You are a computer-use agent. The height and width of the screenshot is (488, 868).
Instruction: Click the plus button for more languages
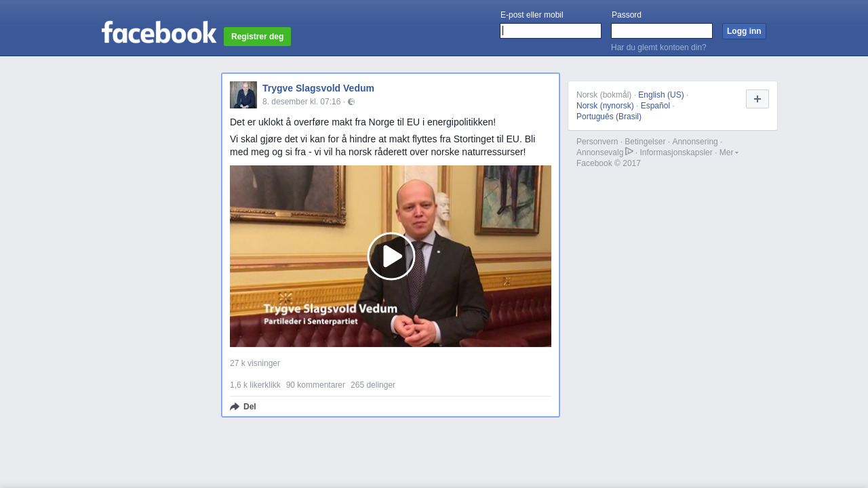pos(757,99)
